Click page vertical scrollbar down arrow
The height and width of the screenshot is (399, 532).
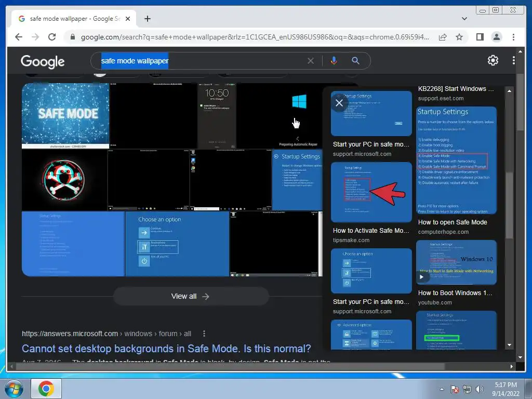click(x=521, y=357)
